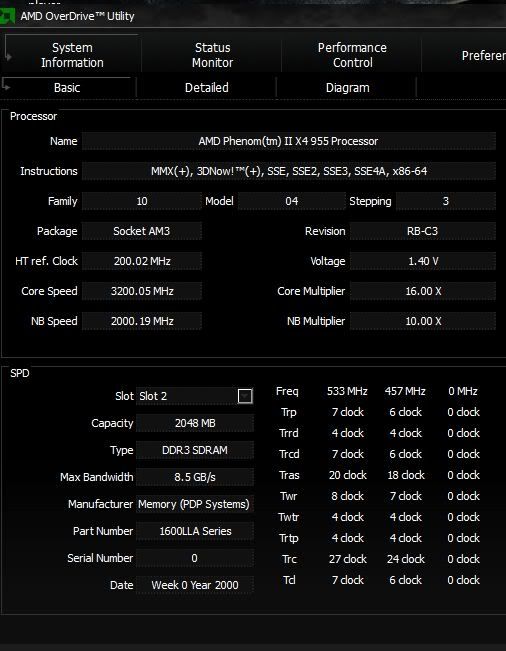Click the AMD logo icon in title bar
The height and width of the screenshot is (651, 506).
[x=7, y=17]
